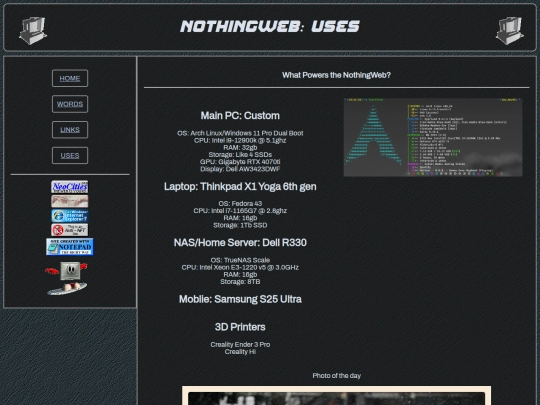This screenshot has width=540, height=405.
Task: Click the computer icon right of the title
Action: tap(510, 31)
